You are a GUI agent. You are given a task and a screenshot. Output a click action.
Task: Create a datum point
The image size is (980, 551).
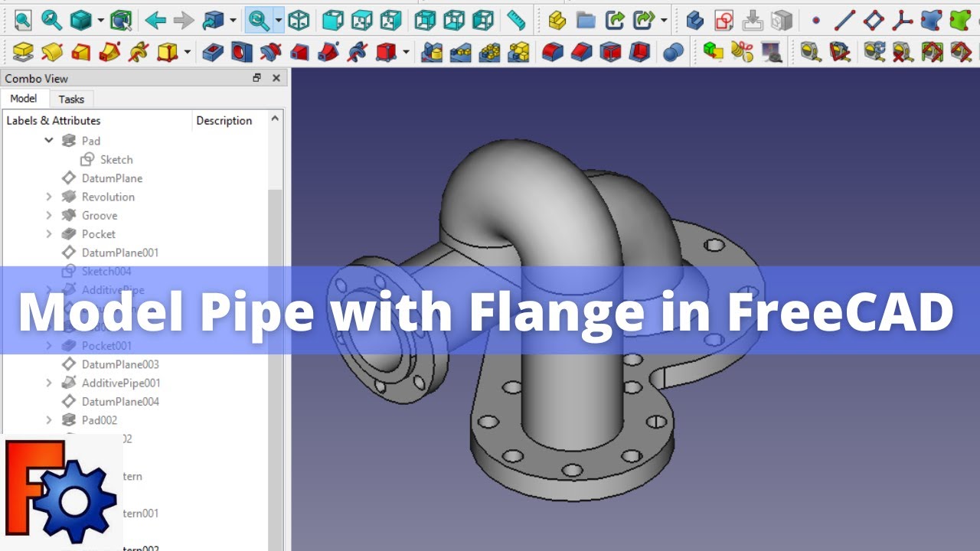click(x=815, y=20)
